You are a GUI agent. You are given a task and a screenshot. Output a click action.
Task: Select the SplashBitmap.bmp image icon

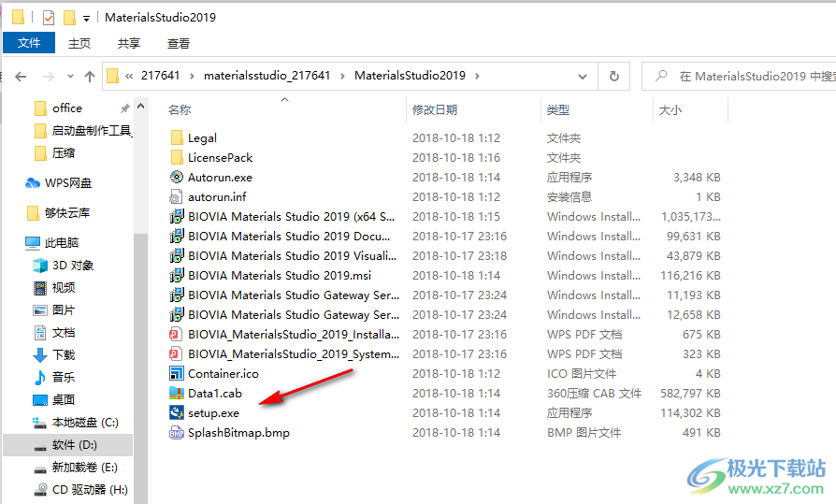pos(177,433)
